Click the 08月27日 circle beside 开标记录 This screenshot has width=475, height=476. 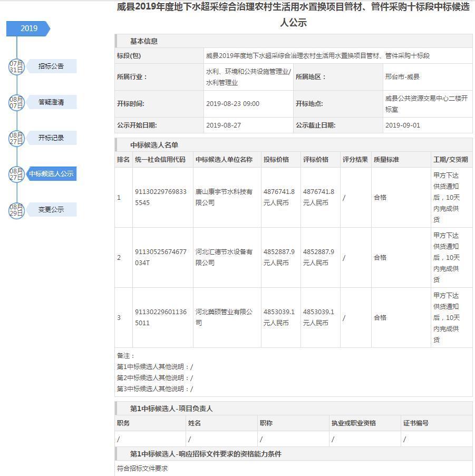16,138
